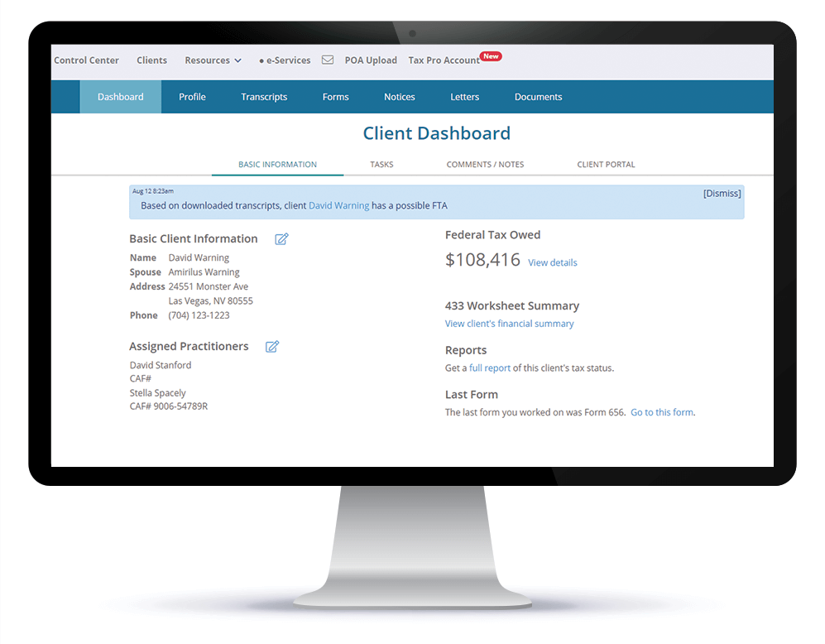Go to Form 656 via Last Form link

(661, 411)
